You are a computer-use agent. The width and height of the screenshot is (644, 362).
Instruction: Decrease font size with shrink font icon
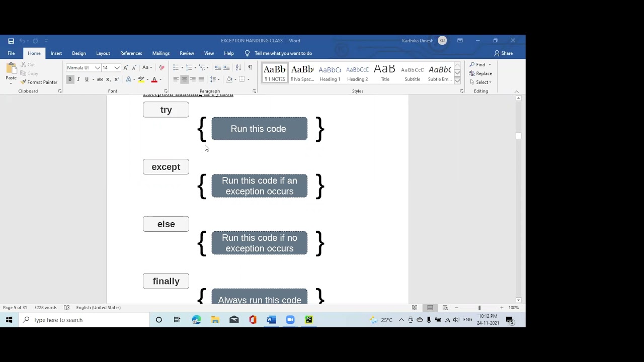pos(134,67)
